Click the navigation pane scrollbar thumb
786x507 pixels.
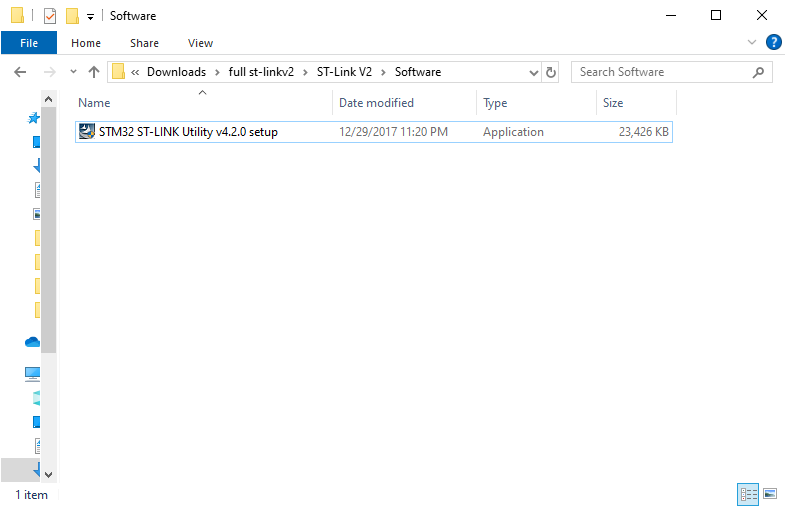49,230
